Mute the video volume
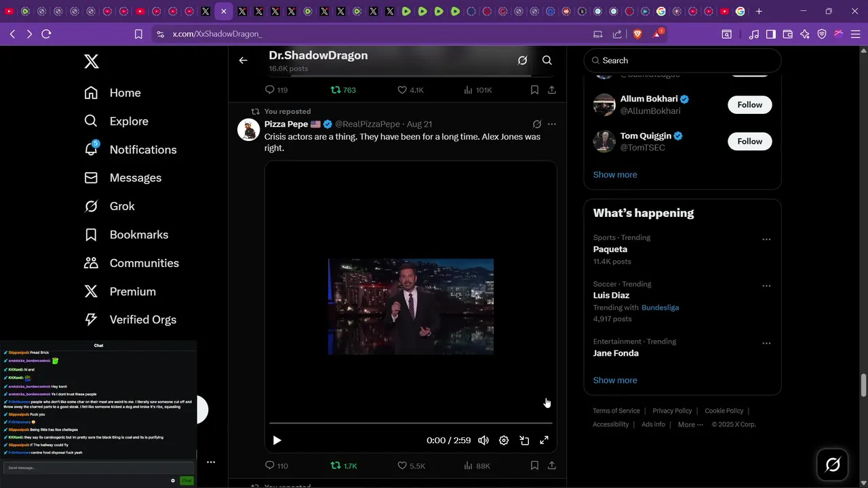The width and height of the screenshot is (868, 488). coord(484,441)
